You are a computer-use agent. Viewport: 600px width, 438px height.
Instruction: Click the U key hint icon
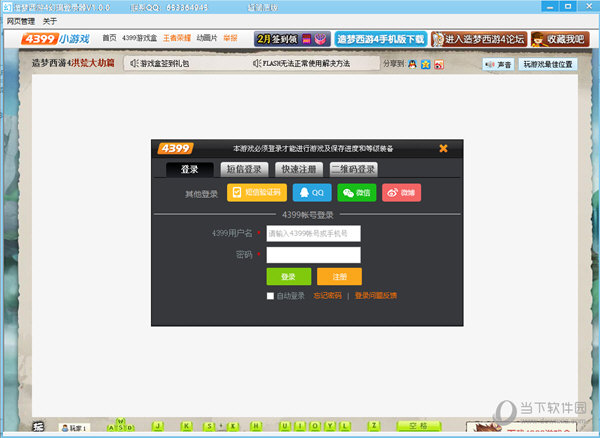tap(285, 426)
